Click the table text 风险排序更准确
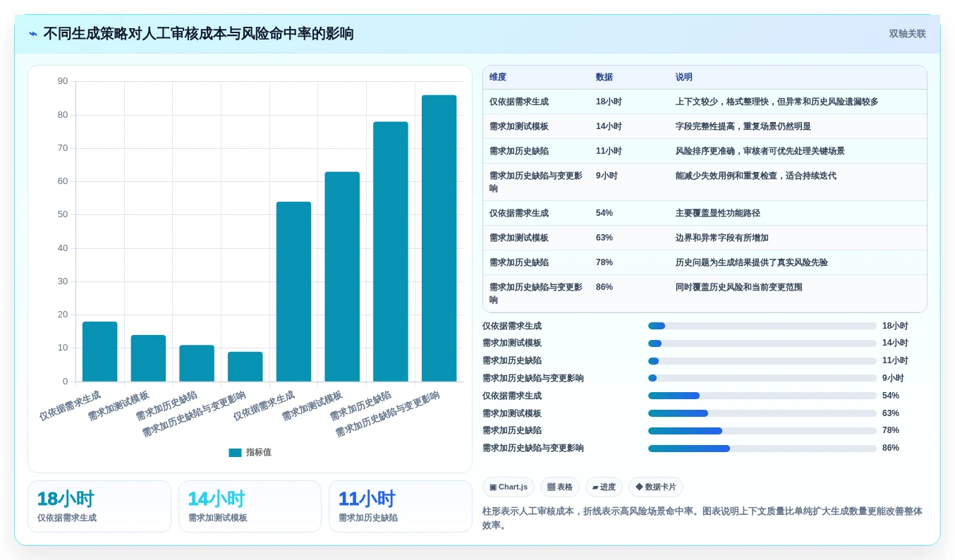 pos(705,151)
